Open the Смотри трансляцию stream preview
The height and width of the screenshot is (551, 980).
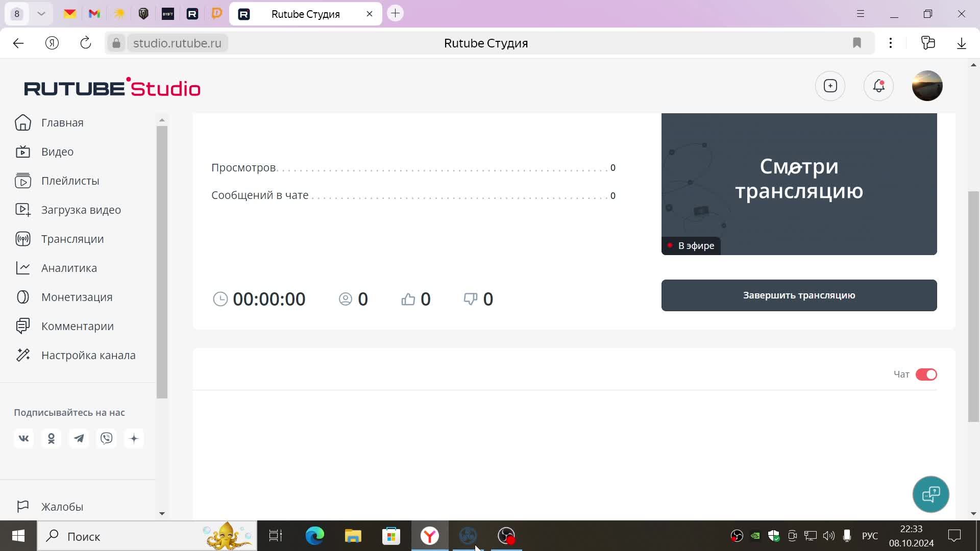(799, 184)
